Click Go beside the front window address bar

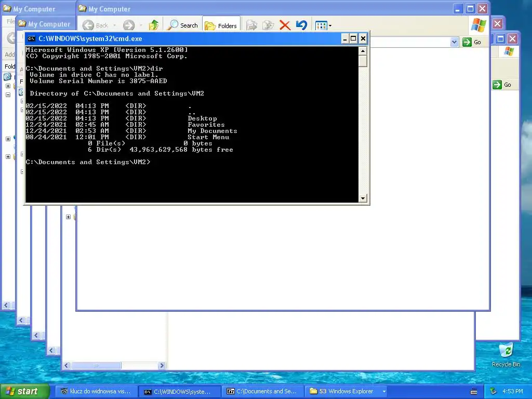(472, 42)
